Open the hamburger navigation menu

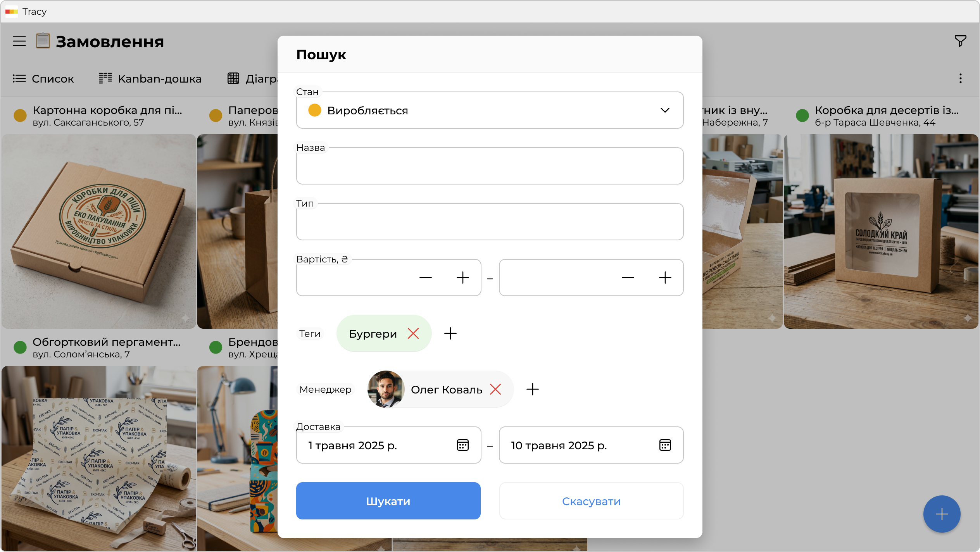[19, 41]
